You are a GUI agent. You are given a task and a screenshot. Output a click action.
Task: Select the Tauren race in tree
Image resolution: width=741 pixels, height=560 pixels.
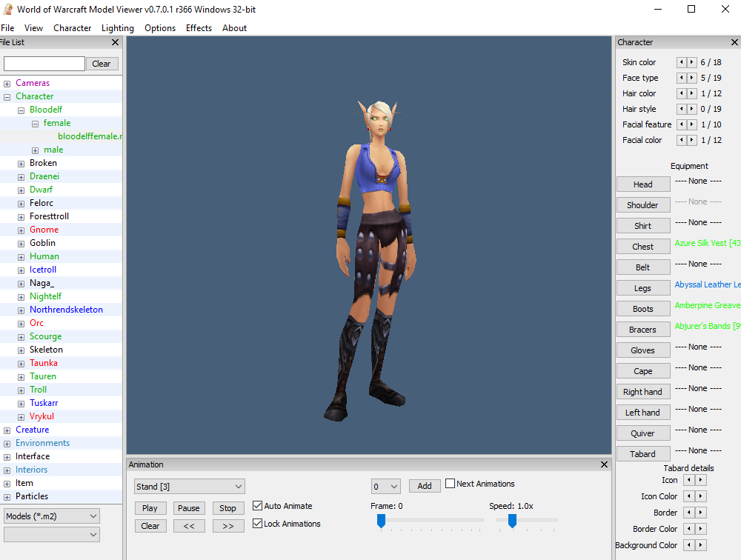click(x=43, y=376)
